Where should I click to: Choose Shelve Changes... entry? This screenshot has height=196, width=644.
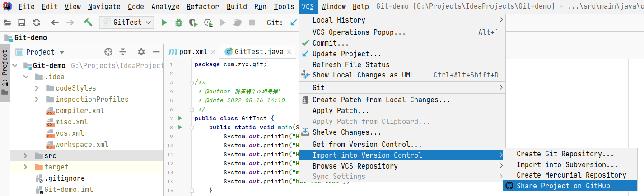coord(402,132)
